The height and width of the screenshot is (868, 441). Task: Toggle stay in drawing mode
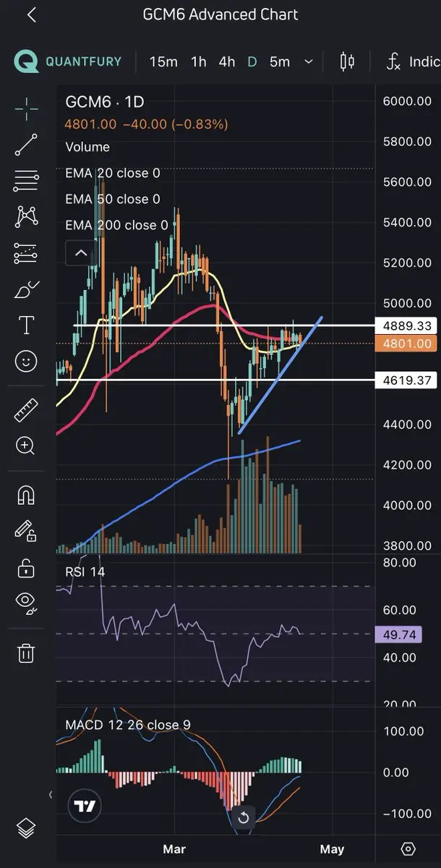tap(26, 531)
